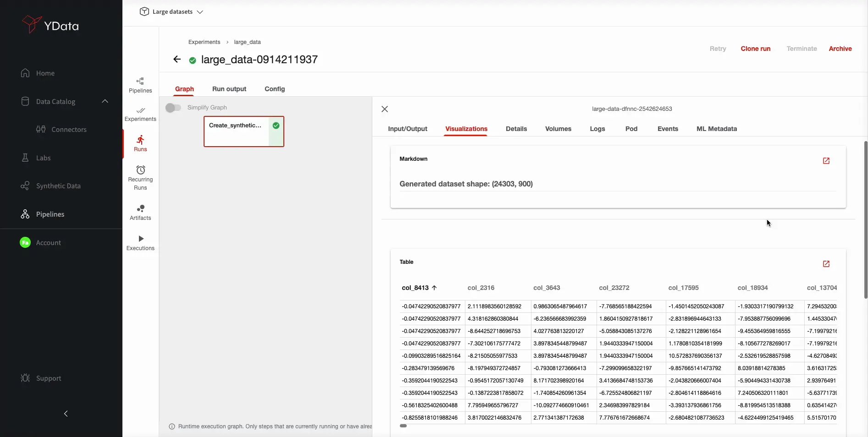Collapse the main sidebar arrow
The width and height of the screenshot is (868, 437).
pos(66,414)
